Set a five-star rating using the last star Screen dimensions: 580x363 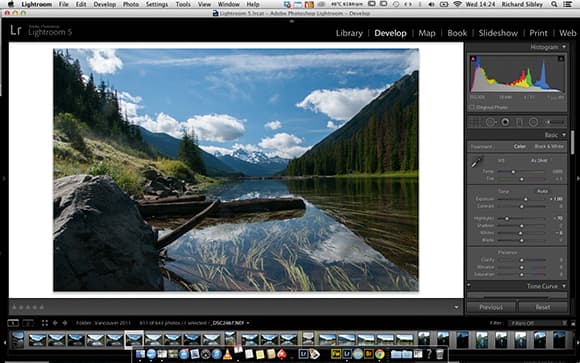click(42, 307)
